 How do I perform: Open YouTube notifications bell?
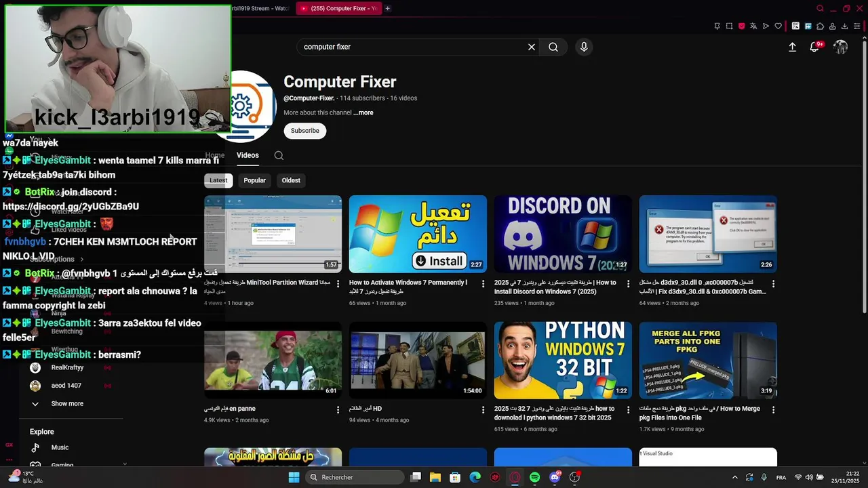(815, 47)
